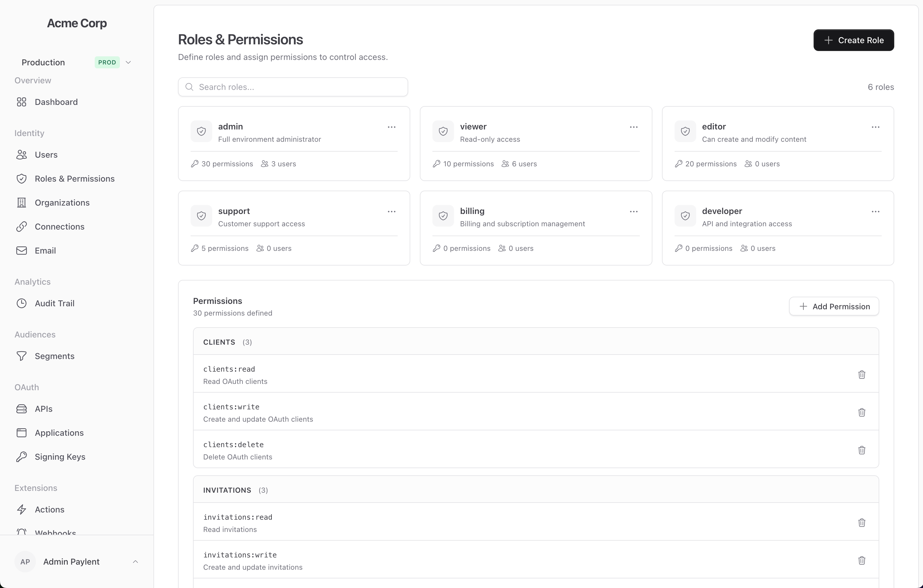Screen dimensions: 923x588
Task: Open the Email settings
Action: click(46, 250)
